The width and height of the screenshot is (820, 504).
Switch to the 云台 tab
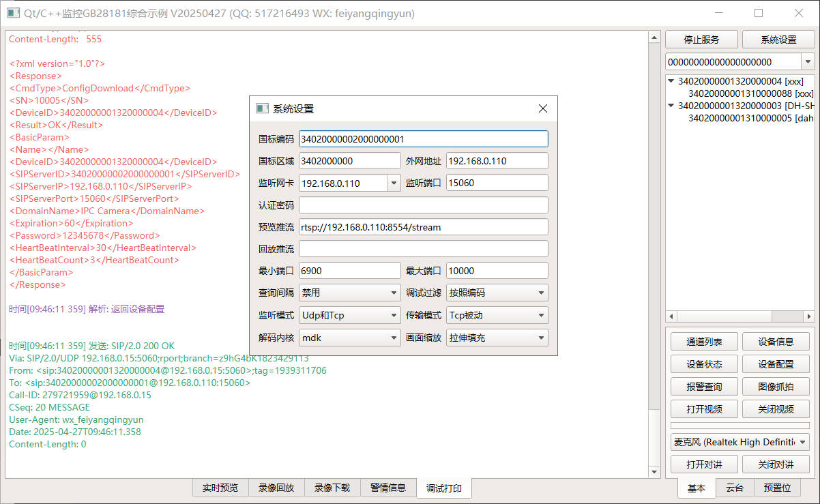click(x=734, y=488)
